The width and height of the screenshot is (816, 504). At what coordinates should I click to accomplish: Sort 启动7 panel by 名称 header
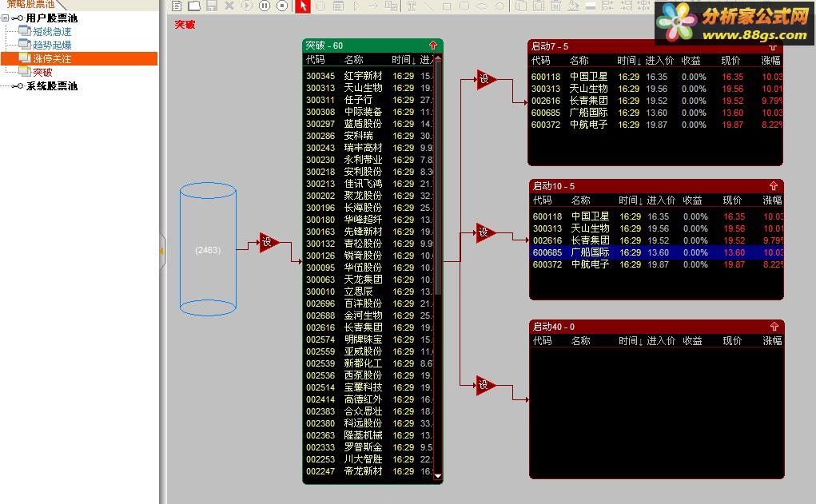click(579, 61)
